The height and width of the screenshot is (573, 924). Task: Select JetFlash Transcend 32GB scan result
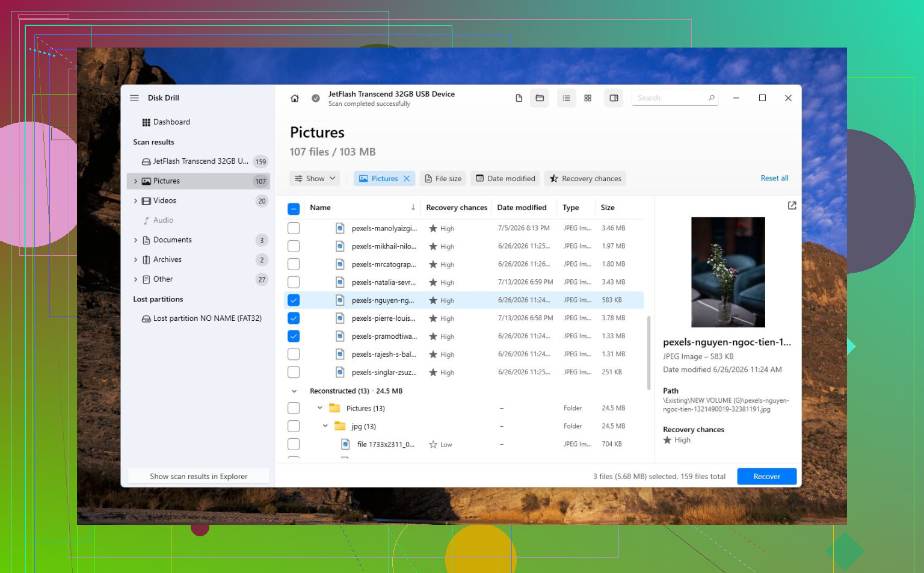(199, 161)
